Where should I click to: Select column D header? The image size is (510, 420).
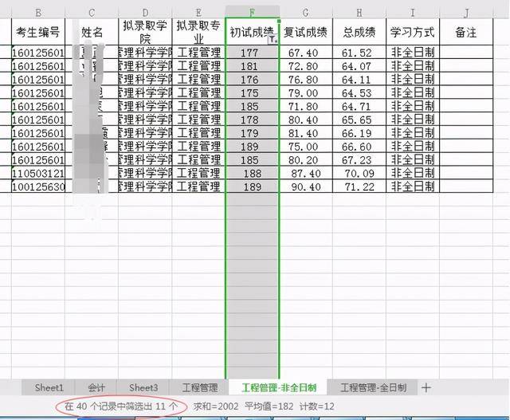point(145,13)
